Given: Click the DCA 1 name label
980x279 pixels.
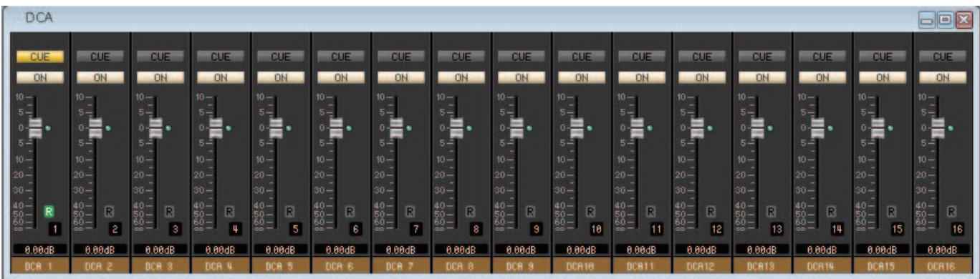Looking at the screenshot, I should [x=40, y=265].
